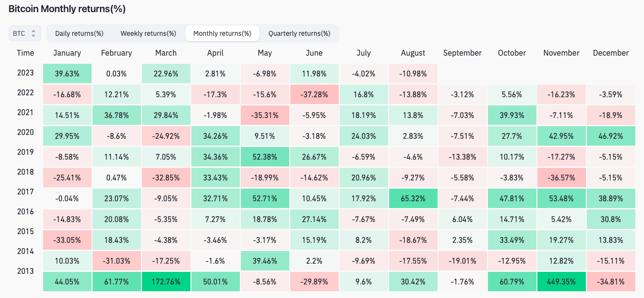Click the active Monthly returns(%) tab
644x298 pixels.
click(x=222, y=33)
